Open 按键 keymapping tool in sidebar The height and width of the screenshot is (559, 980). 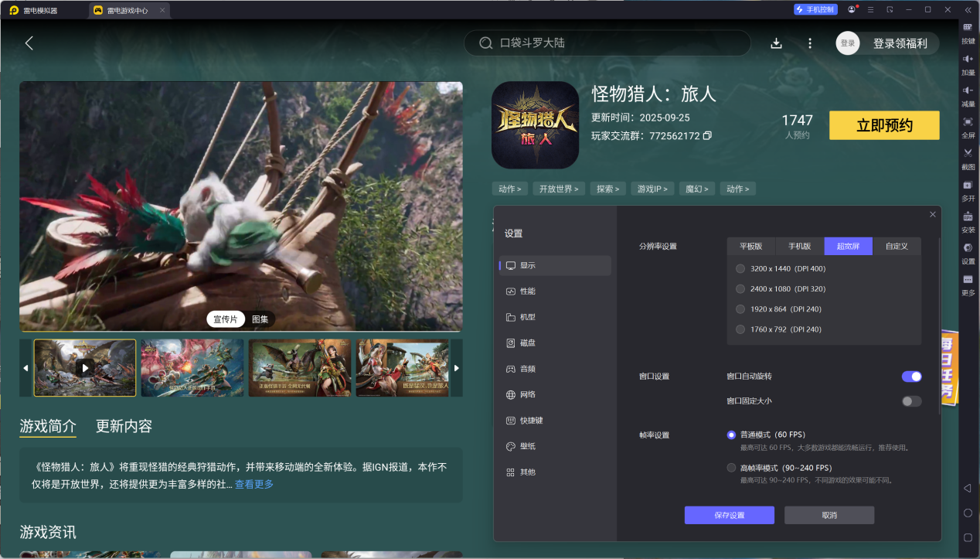tap(968, 32)
